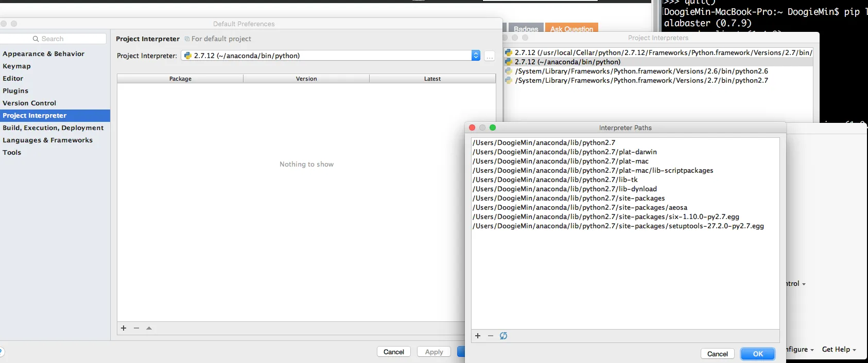Select the path ending in site-packages
This screenshot has width=868, height=363.
[x=626, y=198]
